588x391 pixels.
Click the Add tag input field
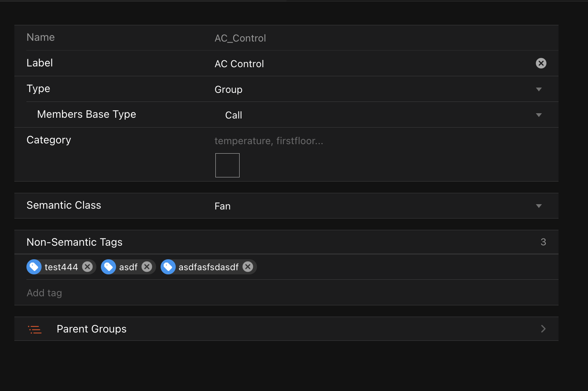coord(286,293)
